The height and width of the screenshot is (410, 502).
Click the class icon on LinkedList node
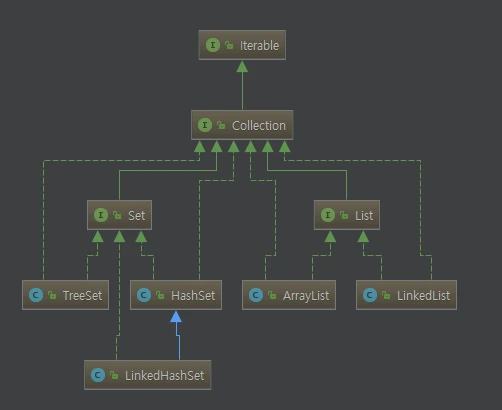tap(370, 295)
